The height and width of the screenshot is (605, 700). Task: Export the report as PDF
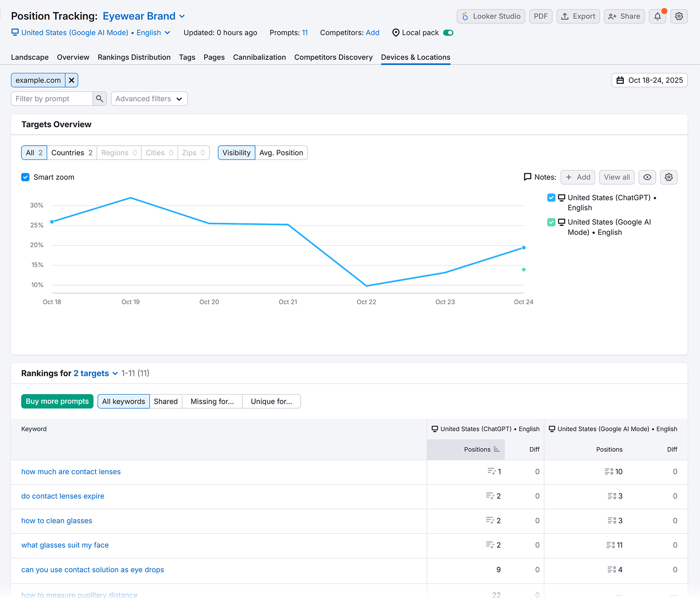pyautogui.click(x=541, y=16)
